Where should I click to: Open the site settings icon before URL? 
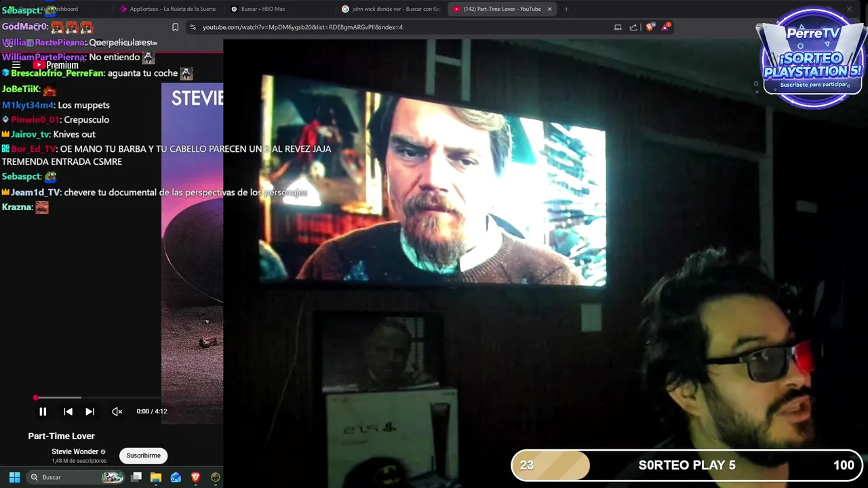point(193,27)
